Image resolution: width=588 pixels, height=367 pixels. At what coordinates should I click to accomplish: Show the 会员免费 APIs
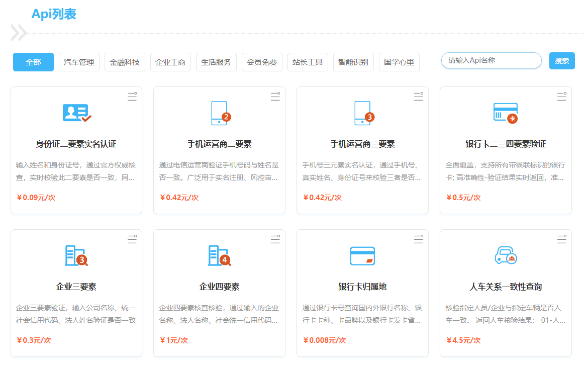click(x=262, y=62)
